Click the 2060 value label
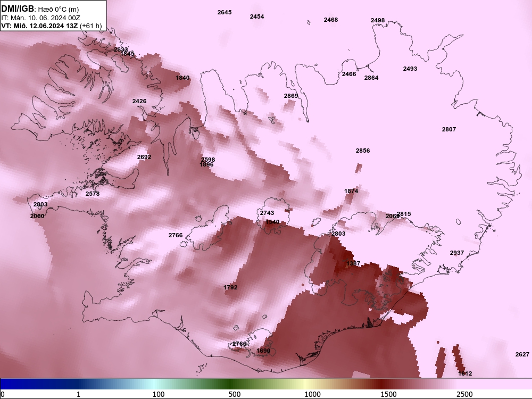Screen dimensions: 532x399 click(x=37, y=216)
